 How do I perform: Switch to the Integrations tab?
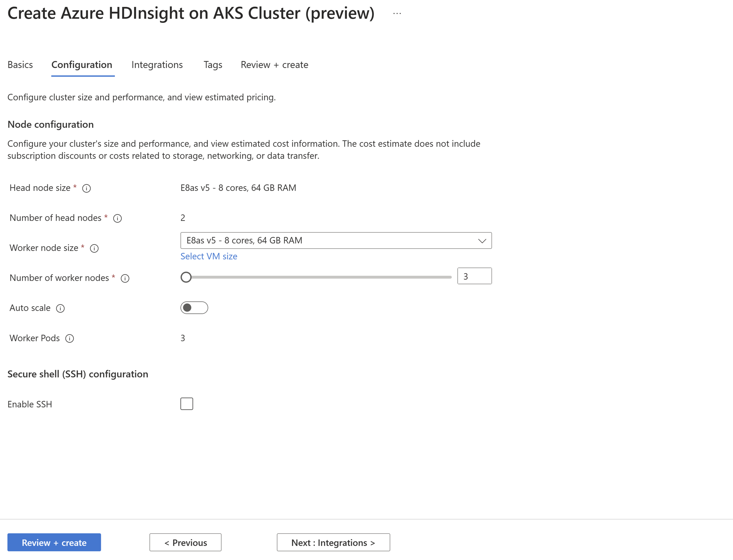pos(157,64)
